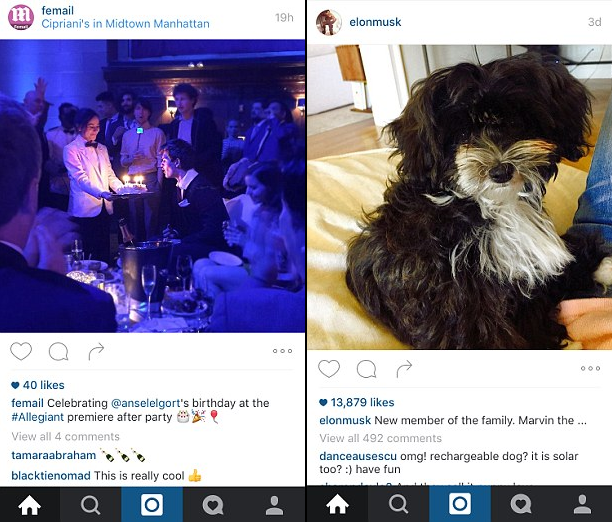Image resolution: width=612 pixels, height=522 pixels.
Task: Share the elonmusk post via arrow icon
Action: [404, 369]
